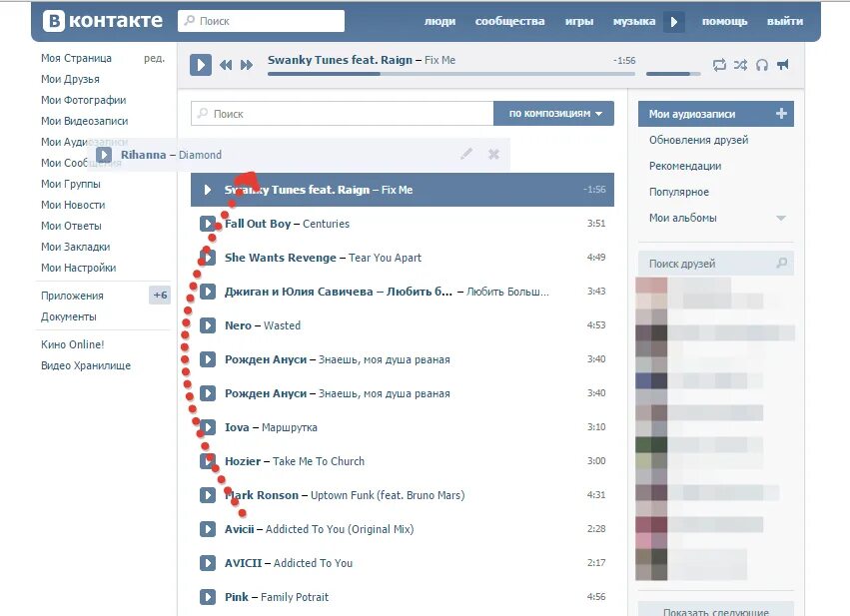This screenshot has width=850, height=616.
Task: Click the Поиск друзей field
Action: tap(715, 264)
